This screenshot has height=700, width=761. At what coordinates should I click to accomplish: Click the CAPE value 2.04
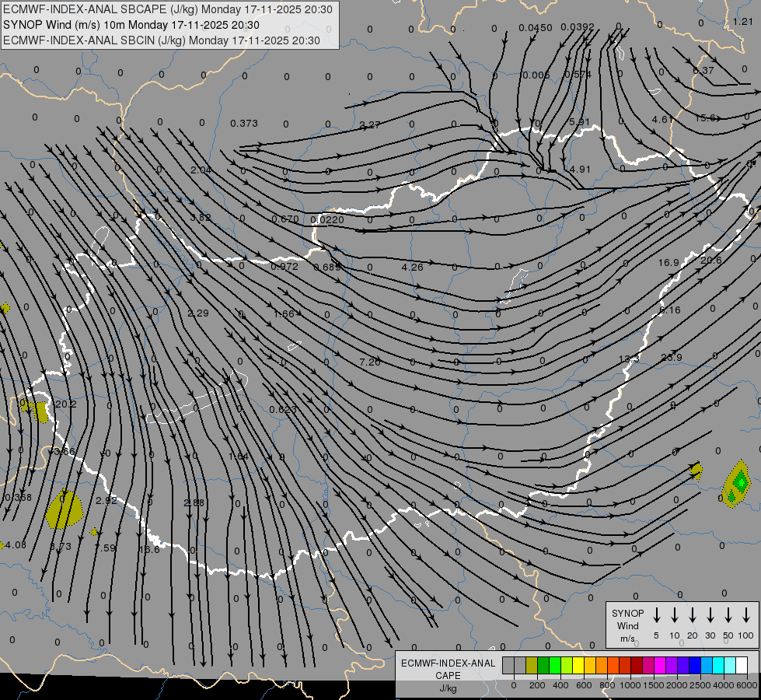click(x=201, y=170)
